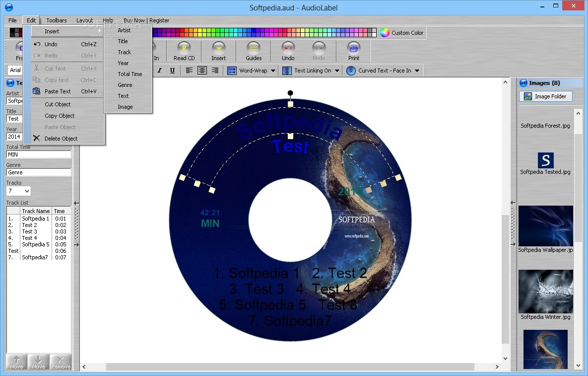
Task: Select Track in the Insert submenu
Action: click(x=128, y=52)
